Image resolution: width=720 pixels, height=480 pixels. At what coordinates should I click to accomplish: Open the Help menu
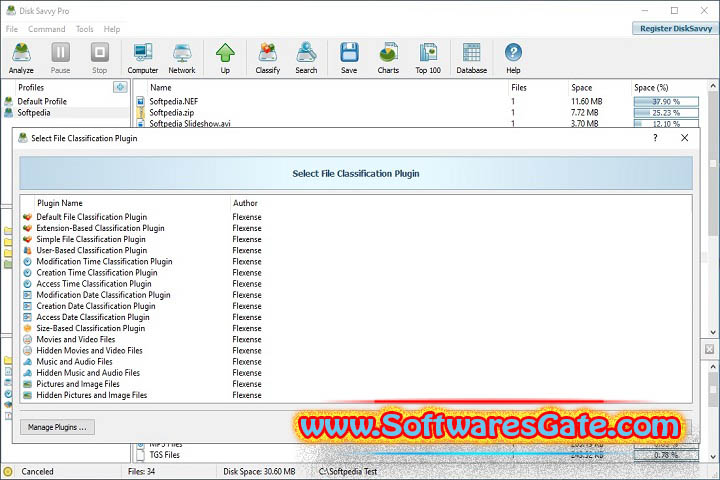112,29
